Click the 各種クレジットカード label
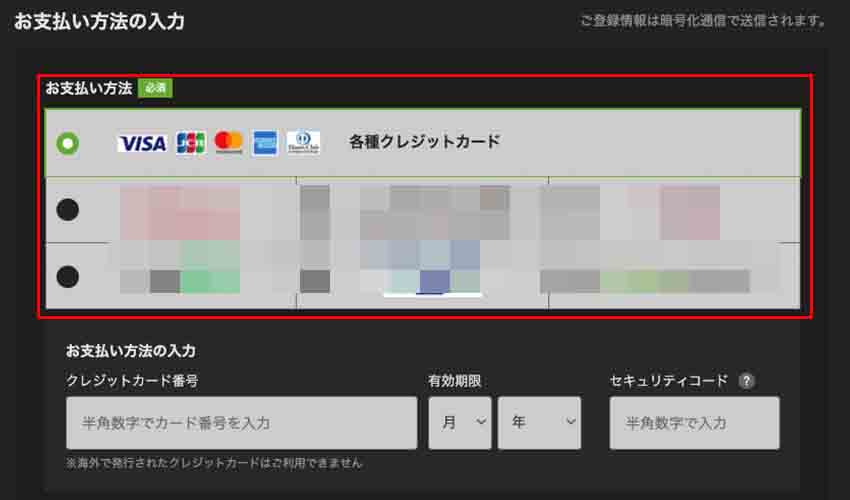This screenshot has width=850, height=500. [424, 142]
